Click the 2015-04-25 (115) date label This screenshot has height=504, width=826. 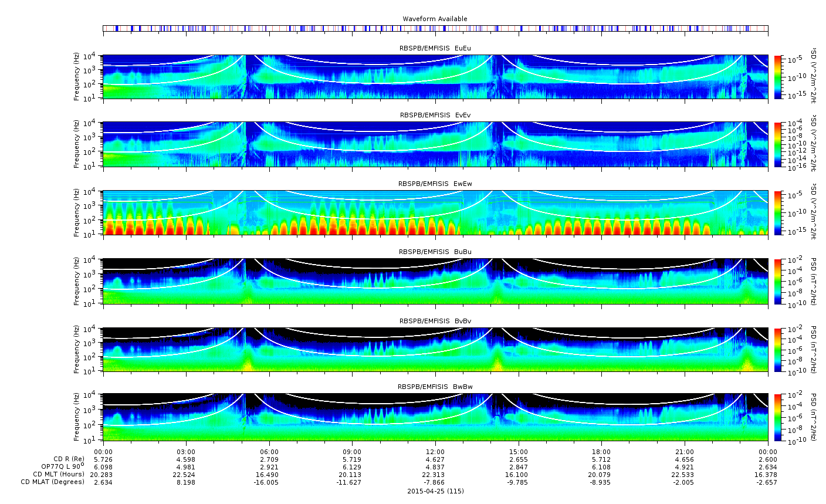[x=435, y=491]
